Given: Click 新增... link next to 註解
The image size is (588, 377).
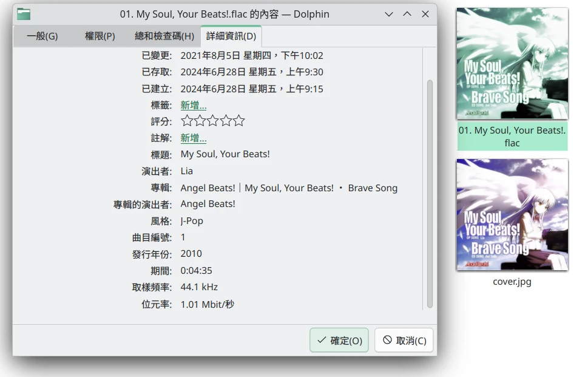Looking at the screenshot, I should pos(194,138).
